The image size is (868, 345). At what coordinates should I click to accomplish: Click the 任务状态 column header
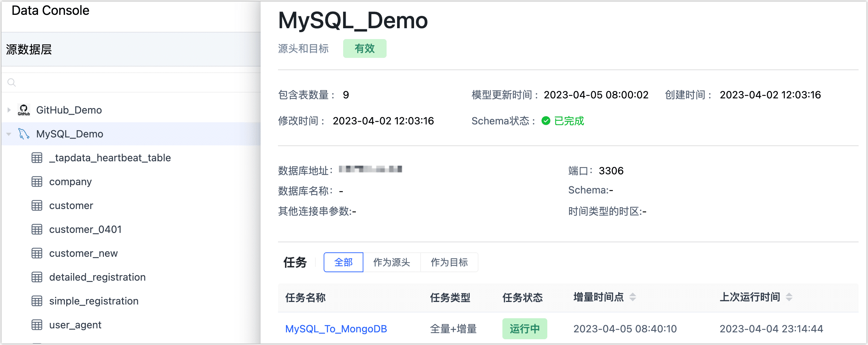(x=523, y=298)
